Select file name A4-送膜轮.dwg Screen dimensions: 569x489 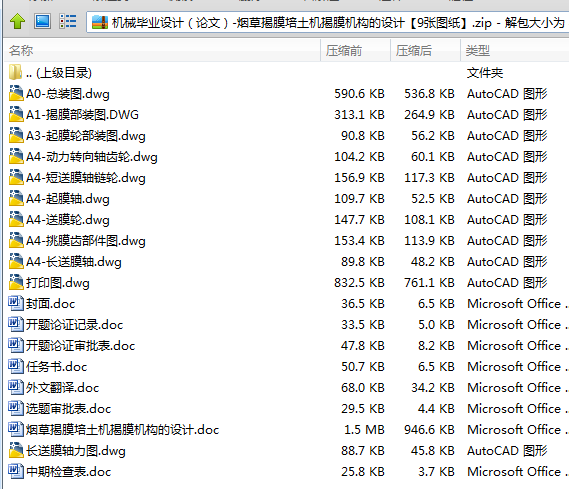click(x=68, y=220)
